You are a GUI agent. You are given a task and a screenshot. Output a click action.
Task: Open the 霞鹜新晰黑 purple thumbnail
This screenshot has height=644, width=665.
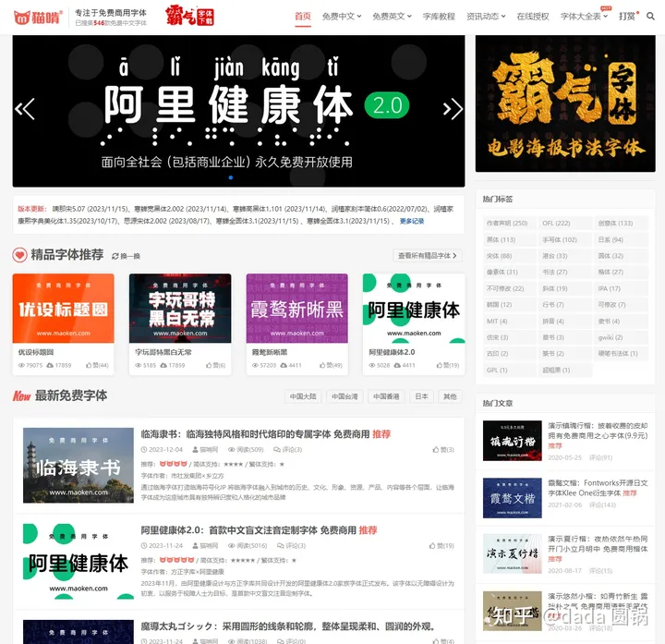click(x=296, y=309)
